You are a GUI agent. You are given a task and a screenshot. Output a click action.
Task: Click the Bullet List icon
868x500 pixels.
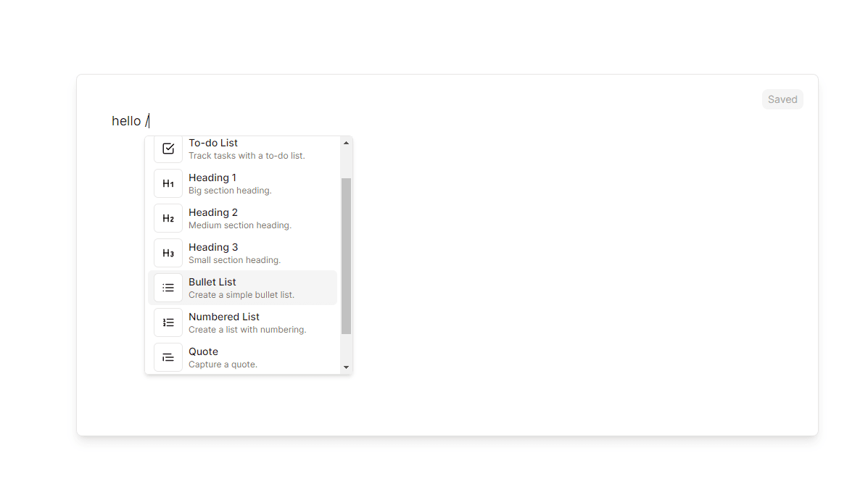coord(168,288)
